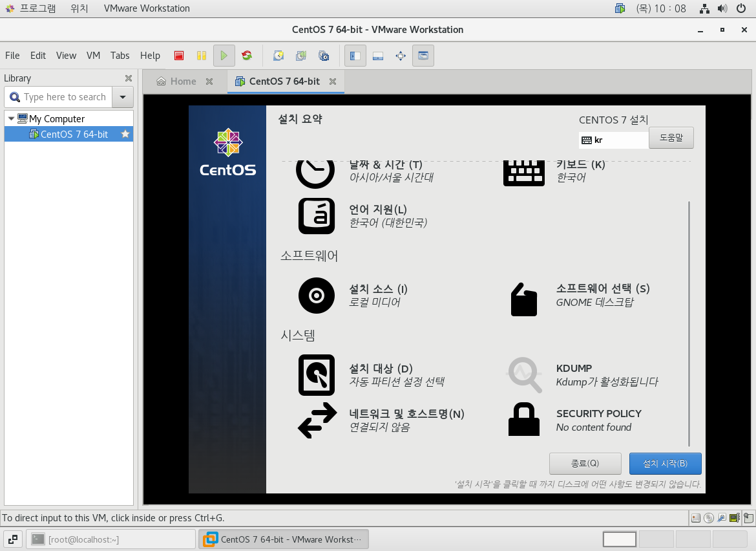The width and height of the screenshot is (756, 551).
Task: Click the message log status bar icon
Action: 748,518
